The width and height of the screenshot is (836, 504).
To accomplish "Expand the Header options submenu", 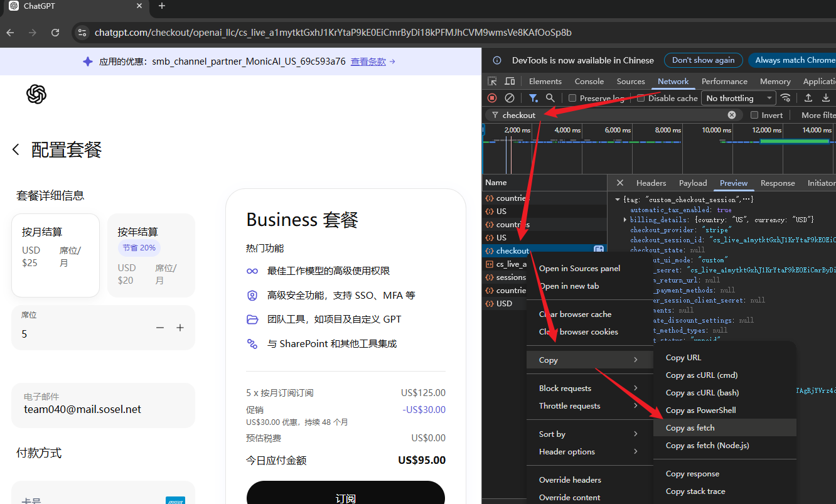I will point(589,451).
